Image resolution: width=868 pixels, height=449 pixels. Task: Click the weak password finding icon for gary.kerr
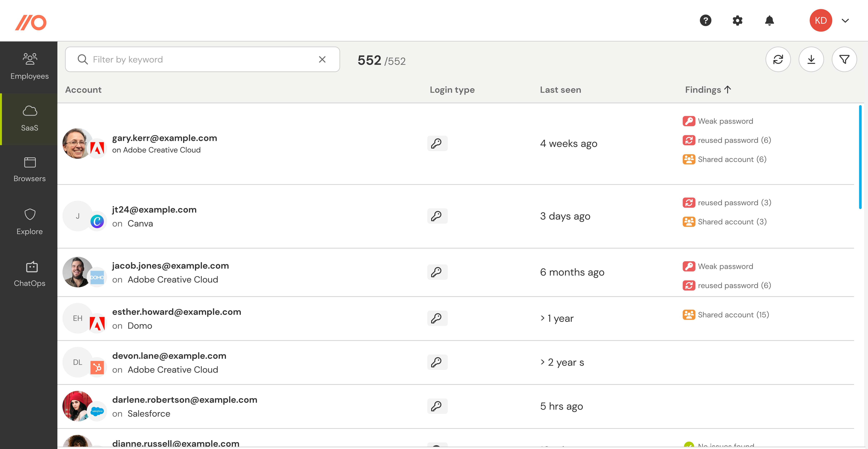tap(689, 121)
